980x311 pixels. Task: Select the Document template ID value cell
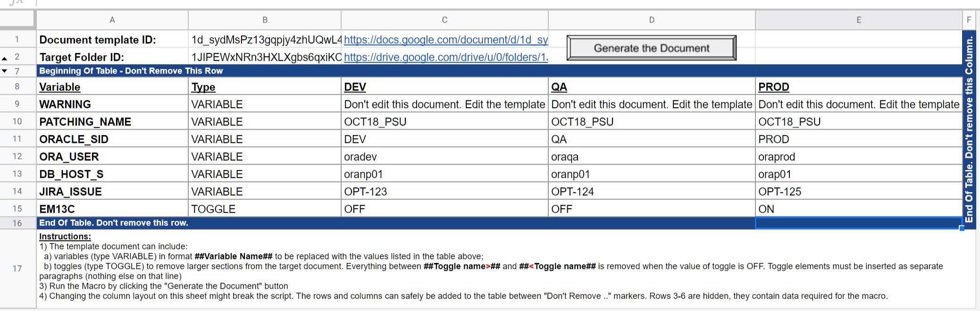pos(264,40)
